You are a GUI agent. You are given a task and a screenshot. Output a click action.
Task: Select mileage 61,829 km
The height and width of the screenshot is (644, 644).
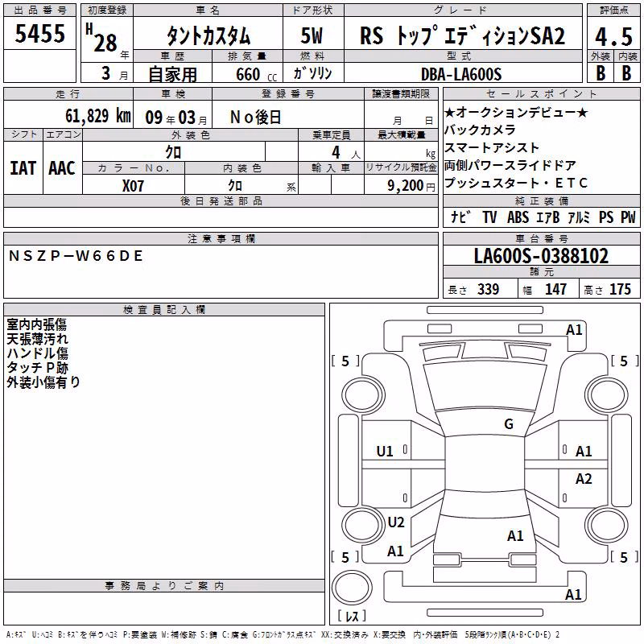[98, 116]
